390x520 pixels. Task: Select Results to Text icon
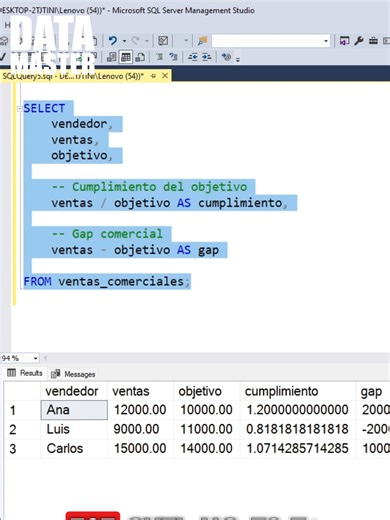click(x=111, y=57)
